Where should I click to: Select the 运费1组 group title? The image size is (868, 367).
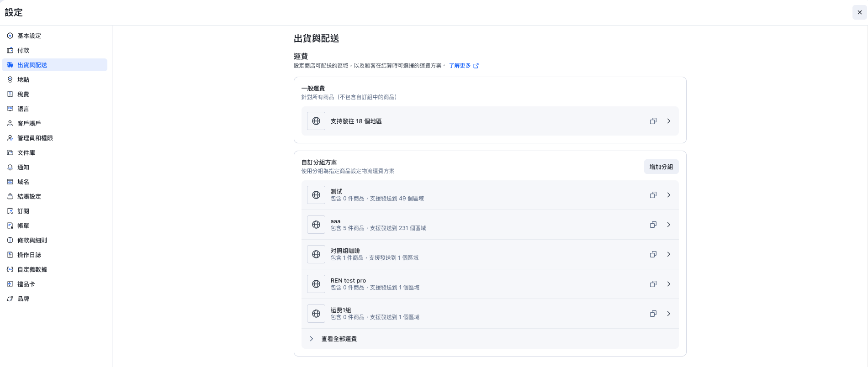[341, 310]
